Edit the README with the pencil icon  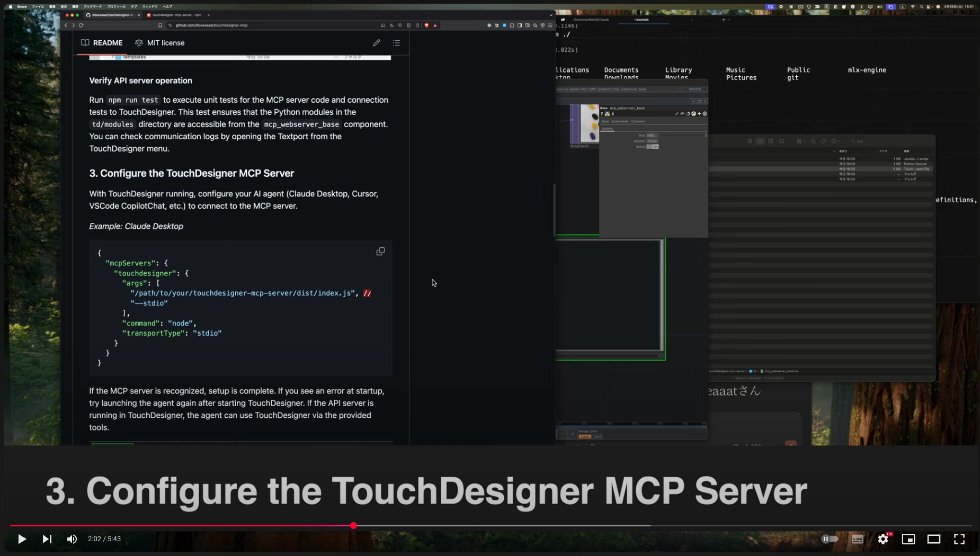[x=376, y=43]
